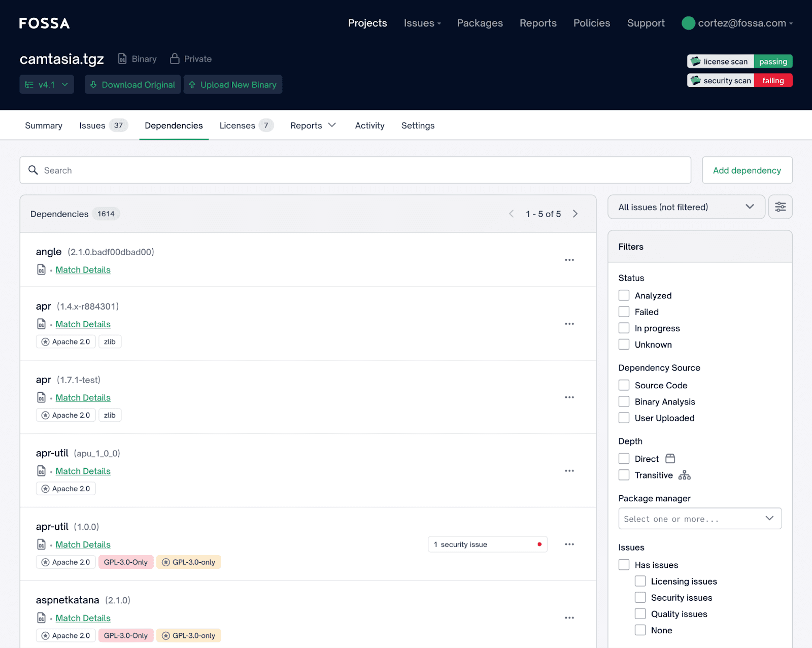The height and width of the screenshot is (648, 812).
Task: Check the Binary Analysis source filter
Action: [624, 401]
